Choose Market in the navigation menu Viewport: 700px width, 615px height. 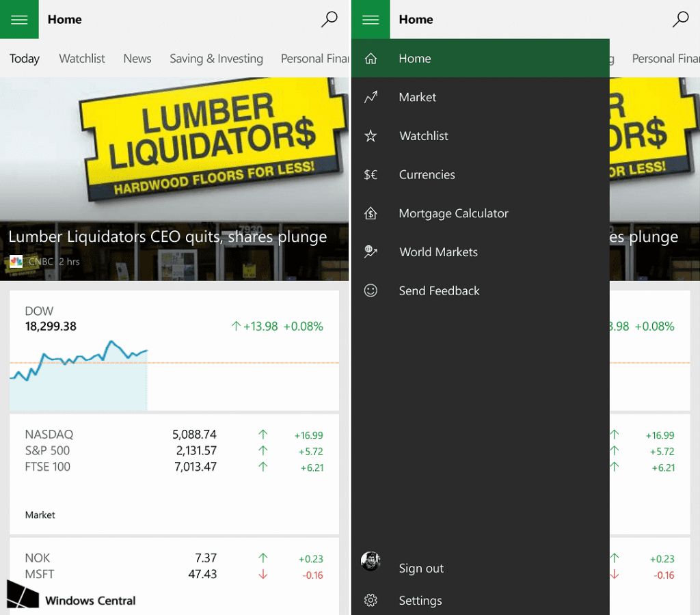481,97
